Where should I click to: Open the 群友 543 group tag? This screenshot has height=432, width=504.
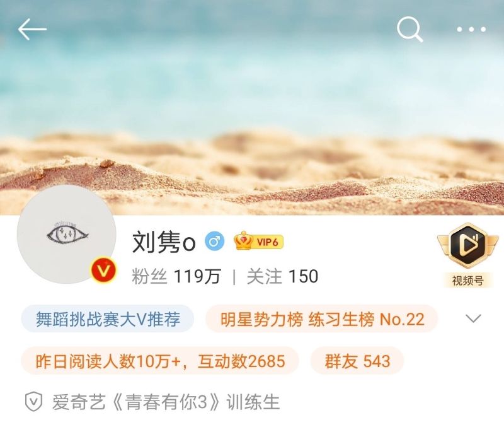tap(357, 361)
